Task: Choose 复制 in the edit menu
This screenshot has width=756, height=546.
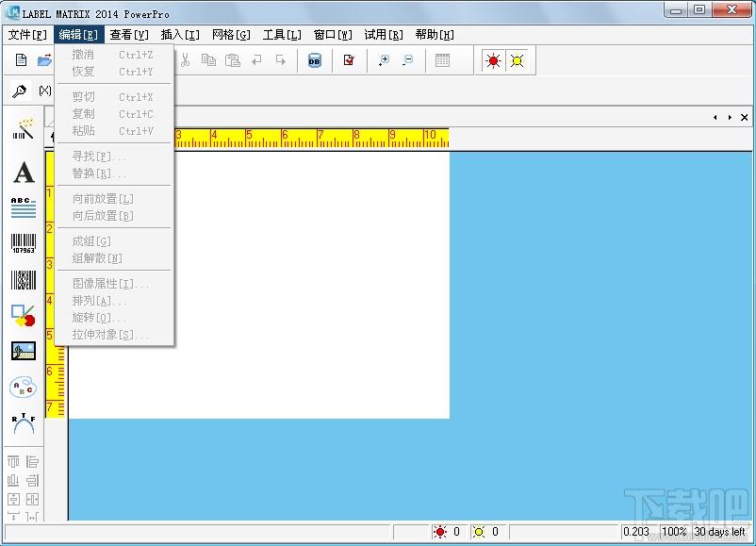Action: click(x=114, y=114)
